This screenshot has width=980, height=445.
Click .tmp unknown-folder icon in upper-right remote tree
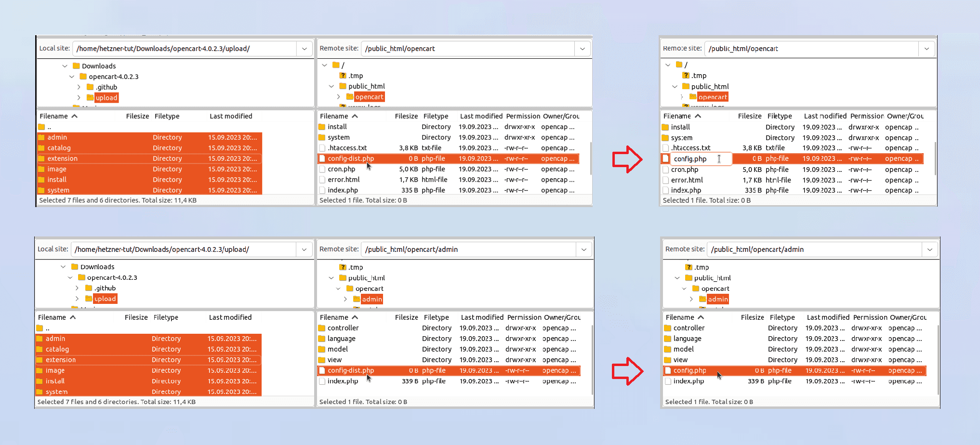tap(686, 76)
